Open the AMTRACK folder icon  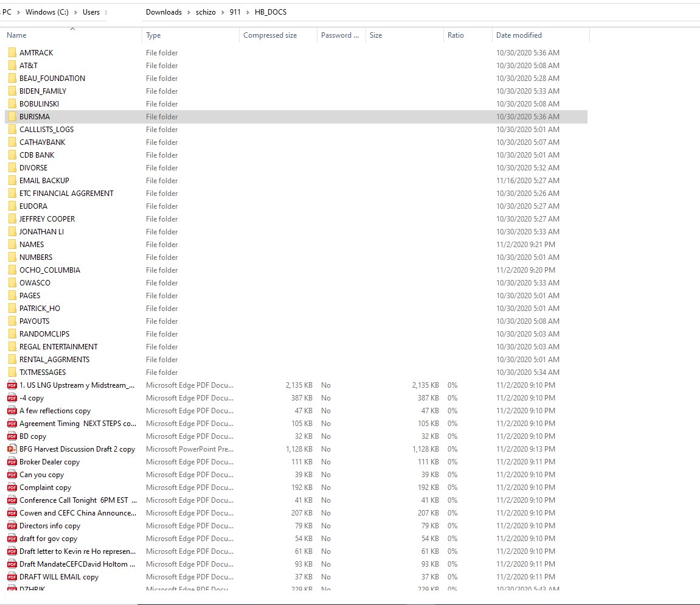point(12,53)
